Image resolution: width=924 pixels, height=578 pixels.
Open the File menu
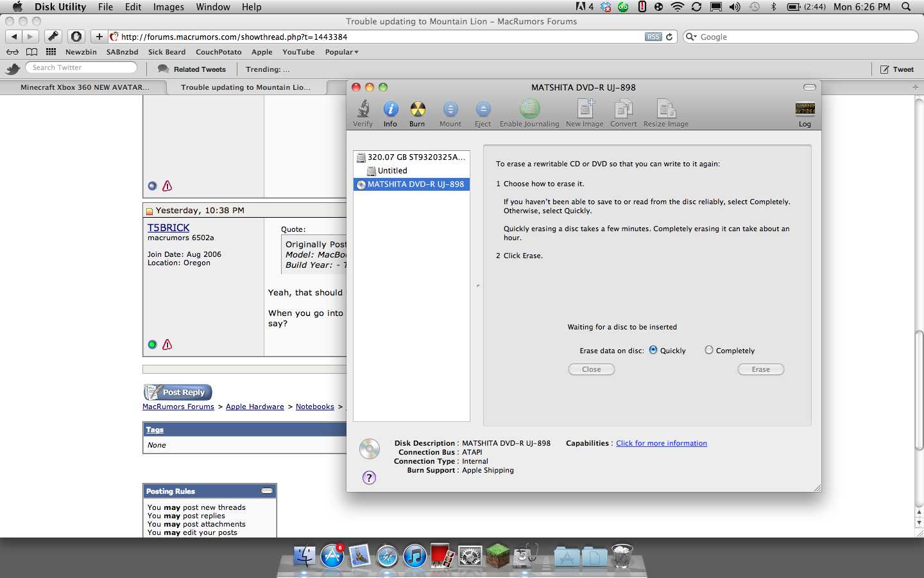(106, 6)
